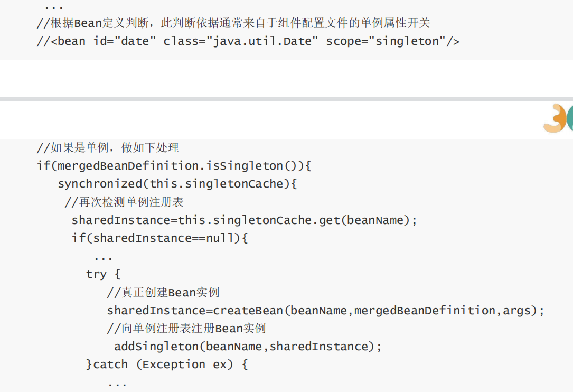Click the addSingleton(beanName,sharedInstance) line
The width and height of the screenshot is (573, 392).
(x=247, y=347)
